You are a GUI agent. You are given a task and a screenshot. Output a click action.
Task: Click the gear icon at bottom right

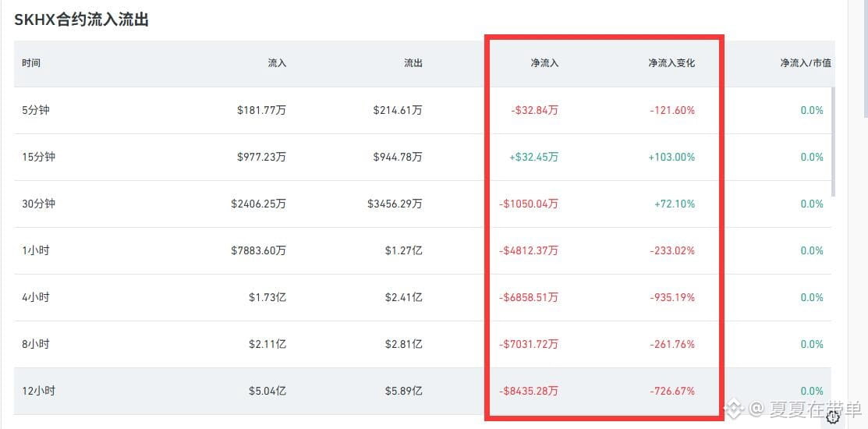tap(833, 417)
